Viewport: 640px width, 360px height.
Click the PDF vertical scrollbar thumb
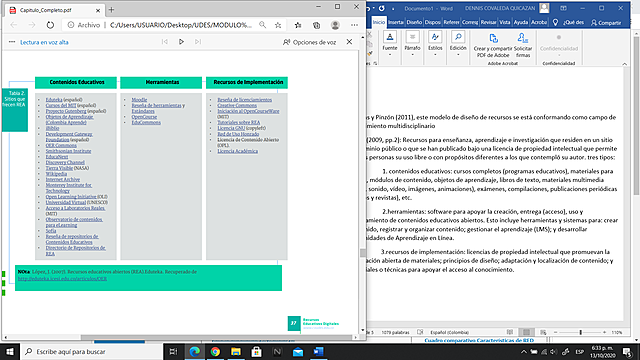pyautogui.click(x=362, y=253)
